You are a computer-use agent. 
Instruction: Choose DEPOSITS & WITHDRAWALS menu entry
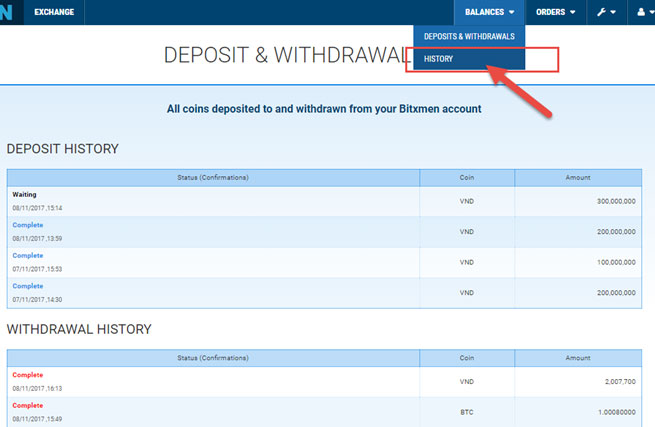click(x=468, y=36)
